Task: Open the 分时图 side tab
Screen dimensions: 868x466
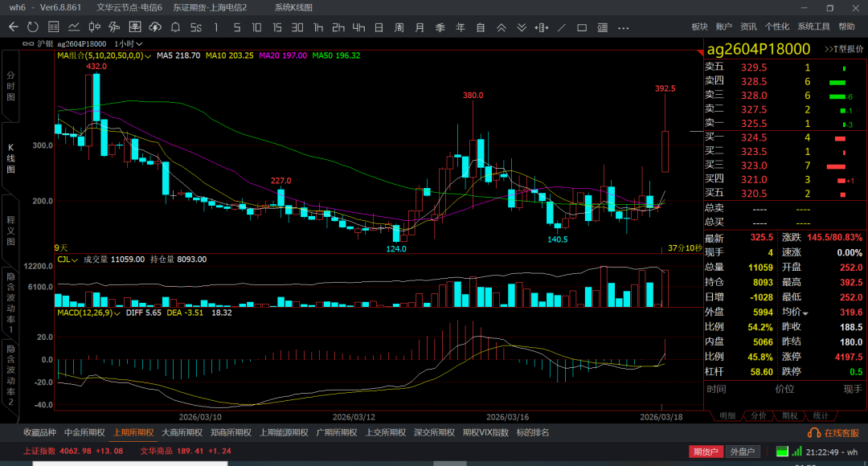Action: (10, 85)
